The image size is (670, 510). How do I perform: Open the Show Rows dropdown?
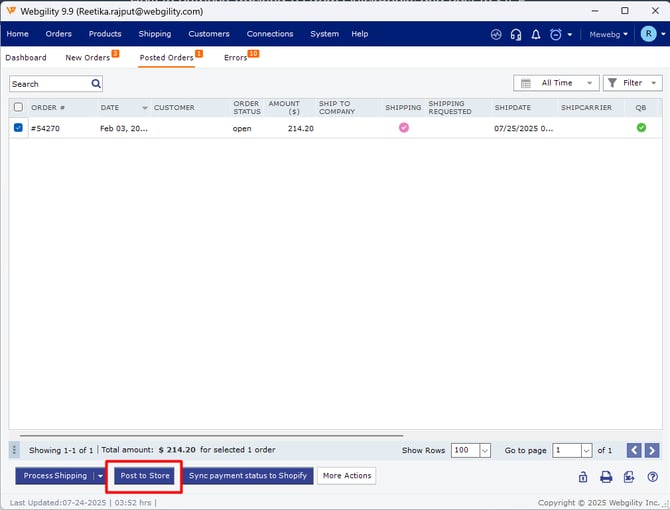pyautogui.click(x=471, y=451)
